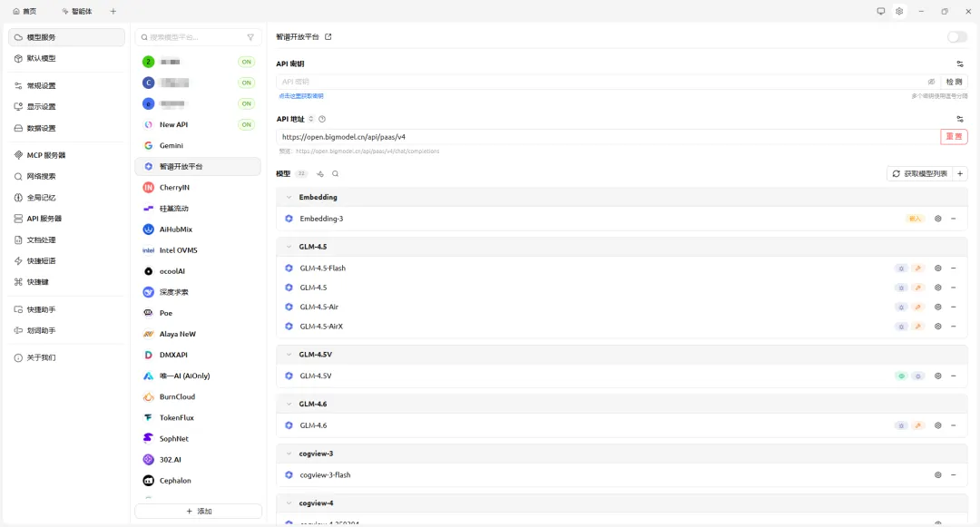Focus the 搜索模型平台 search field
This screenshot has width=980, height=527.
click(194, 37)
